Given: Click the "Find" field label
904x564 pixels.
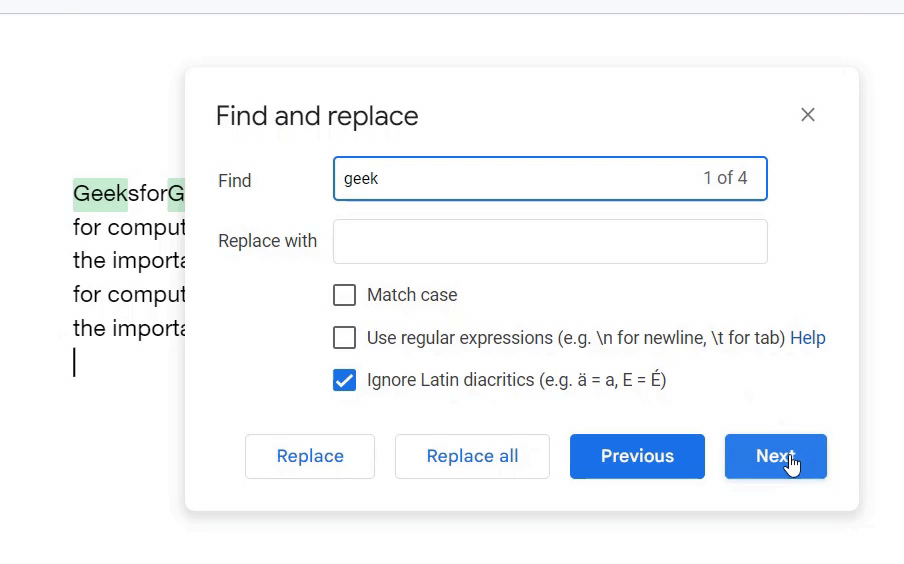Looking at the screenshot, I should point(235,181).
